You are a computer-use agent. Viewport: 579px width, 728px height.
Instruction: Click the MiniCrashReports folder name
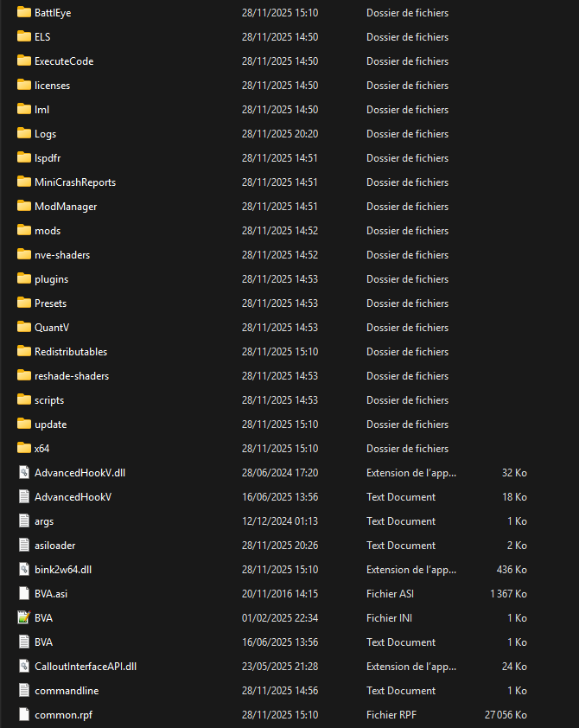click(75, 182)
